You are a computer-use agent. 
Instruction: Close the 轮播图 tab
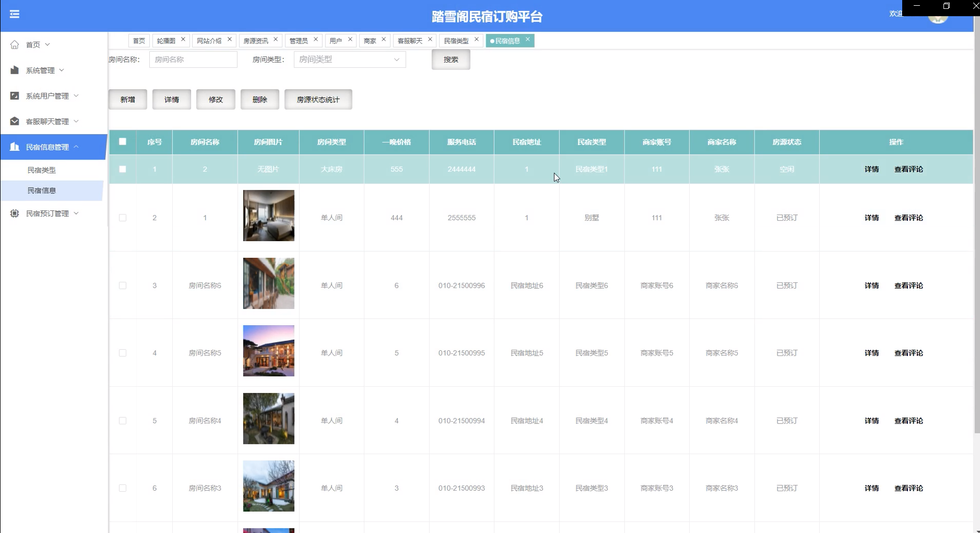183,39
